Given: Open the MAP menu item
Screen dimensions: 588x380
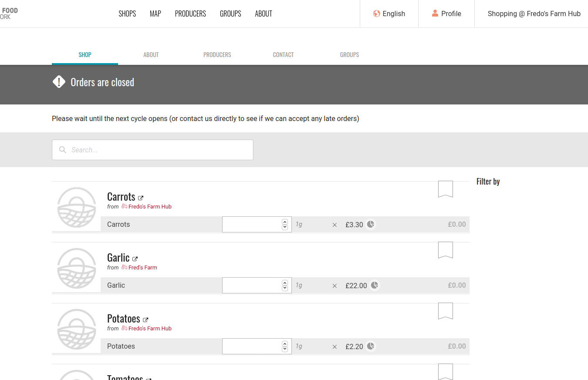Looking at the screenshot, I should 155,13.
